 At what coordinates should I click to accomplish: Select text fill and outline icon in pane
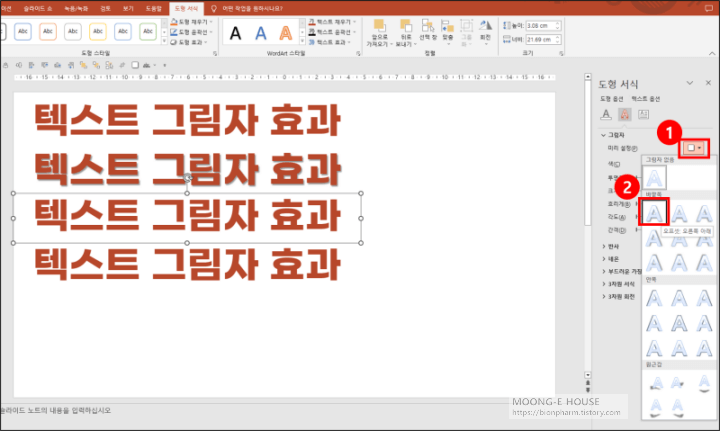606,114
